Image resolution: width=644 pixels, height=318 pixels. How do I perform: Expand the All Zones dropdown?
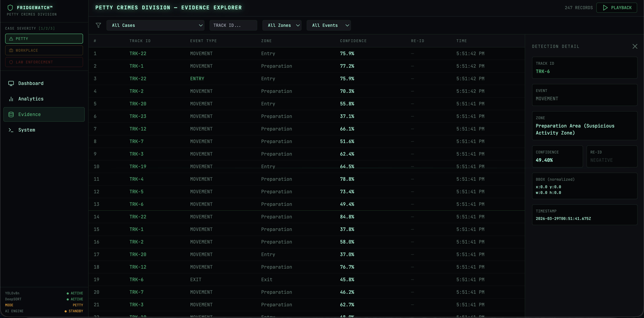pos(282,26)
